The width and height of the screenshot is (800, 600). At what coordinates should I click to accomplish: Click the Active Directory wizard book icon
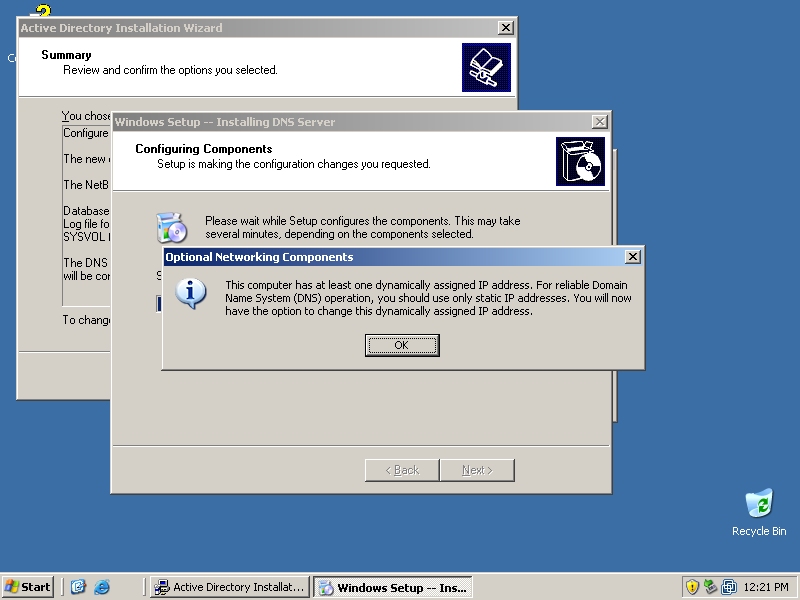(x=486, y=67)
